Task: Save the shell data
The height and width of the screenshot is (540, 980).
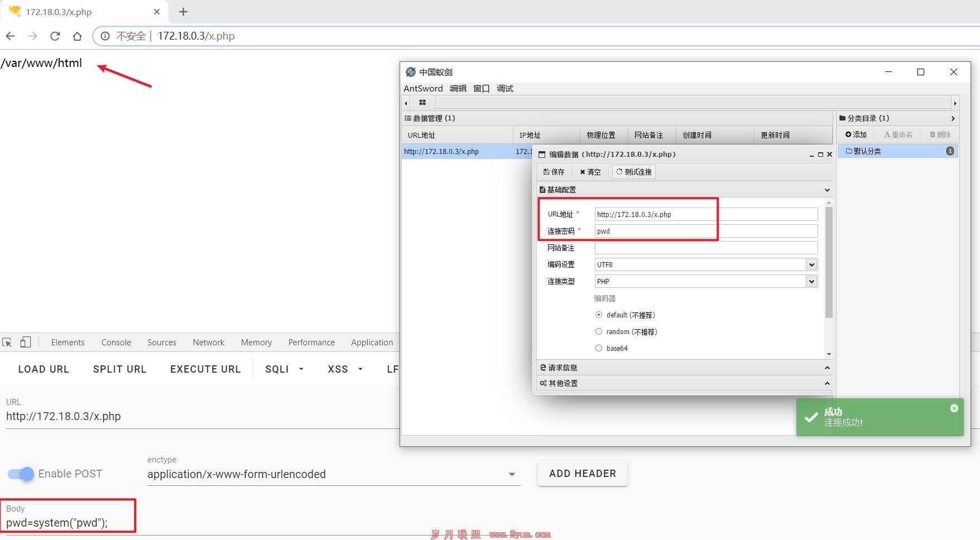Action: (x=554, y=172)
